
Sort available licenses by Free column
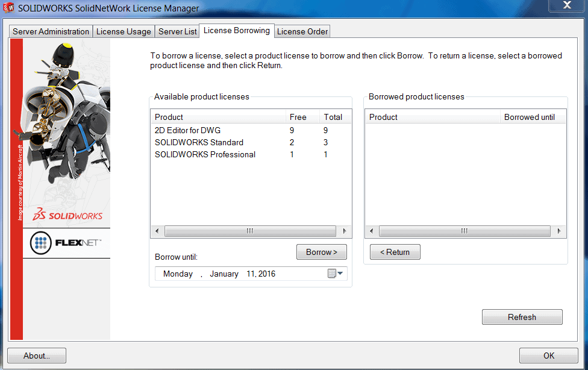pyautogui.click(x=302, y=117)
